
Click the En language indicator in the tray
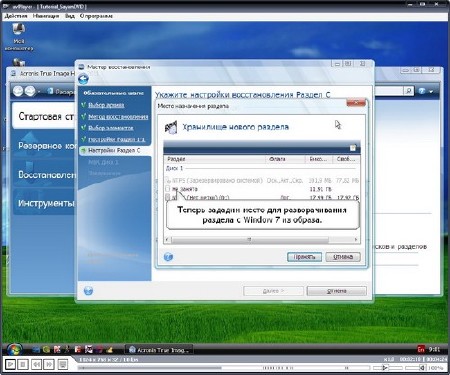pos(421,350)
